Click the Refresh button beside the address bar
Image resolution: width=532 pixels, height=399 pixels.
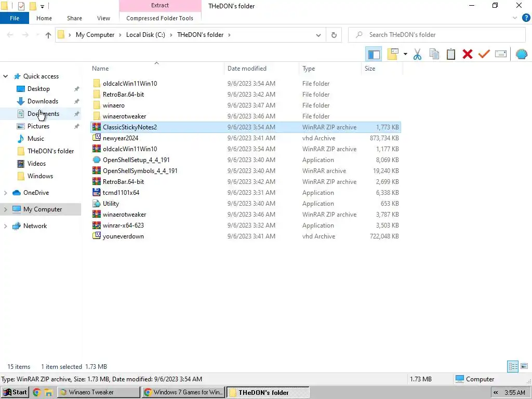click(334, 35)
